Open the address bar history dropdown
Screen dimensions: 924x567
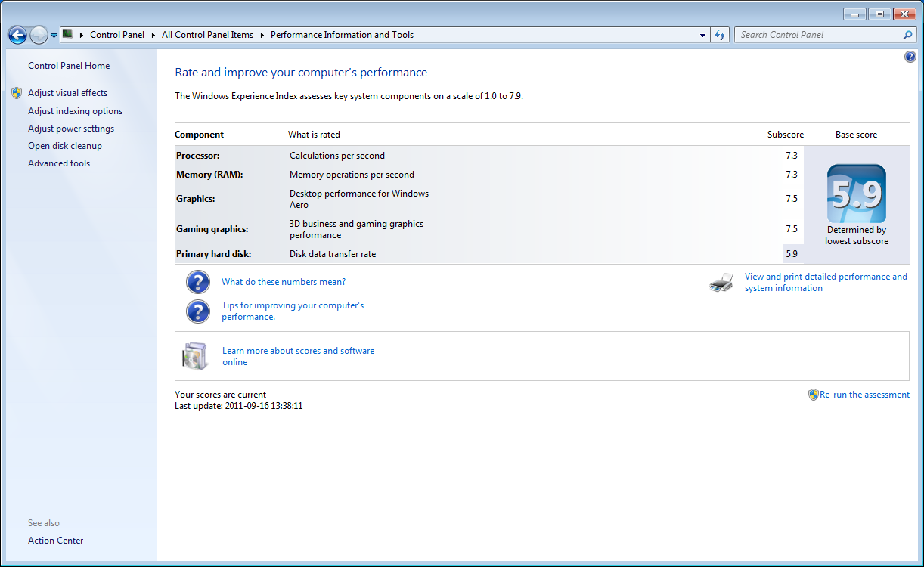[702, 35]
